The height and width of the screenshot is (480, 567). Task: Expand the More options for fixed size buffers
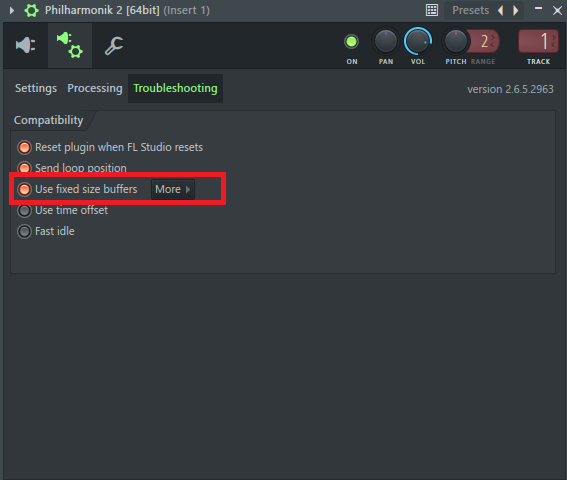click(x=172, y=189)
